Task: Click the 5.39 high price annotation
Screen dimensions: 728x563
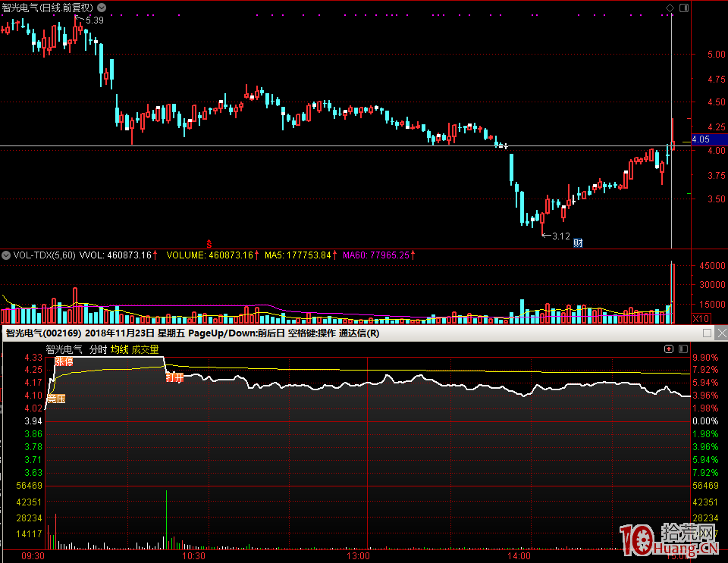Action: (x=95, y=20)
